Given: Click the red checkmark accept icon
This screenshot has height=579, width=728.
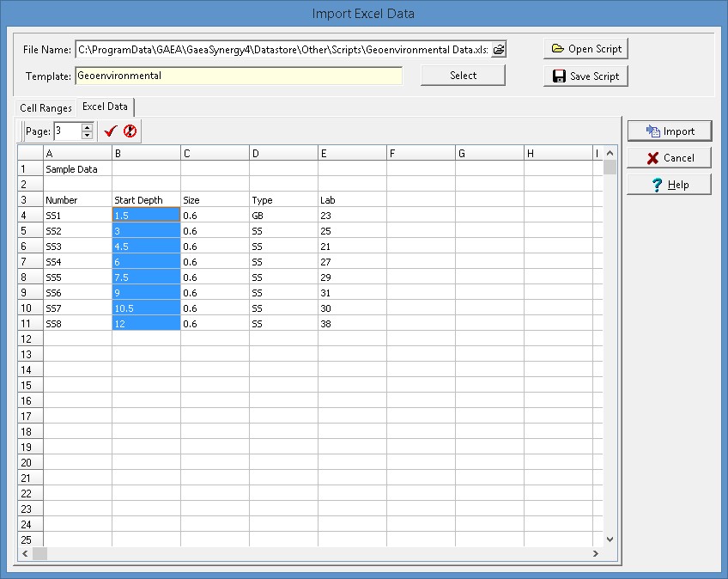Looking at the screenshot, I should [x=110, y=131].
